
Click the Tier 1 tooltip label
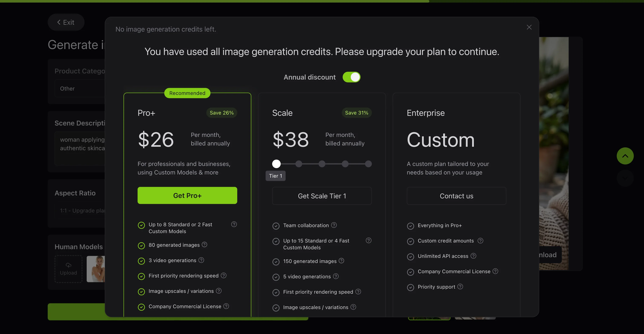pos(276,176)
